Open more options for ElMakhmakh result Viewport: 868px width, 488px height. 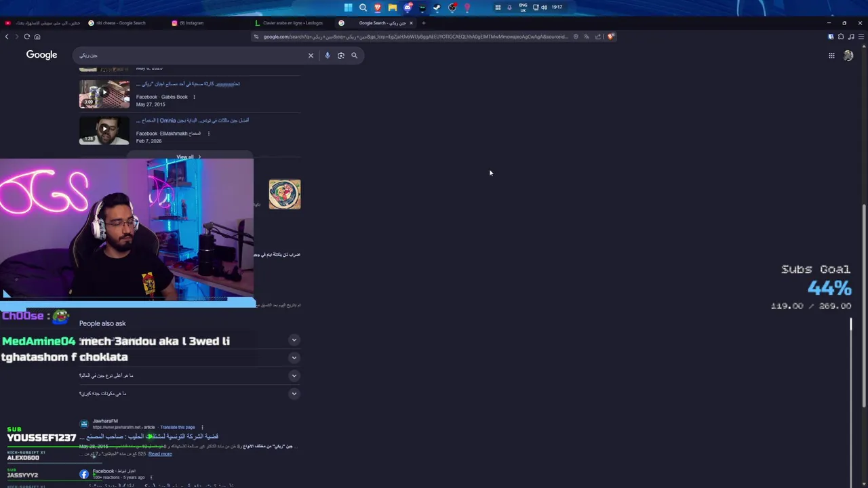click(208, 134)
